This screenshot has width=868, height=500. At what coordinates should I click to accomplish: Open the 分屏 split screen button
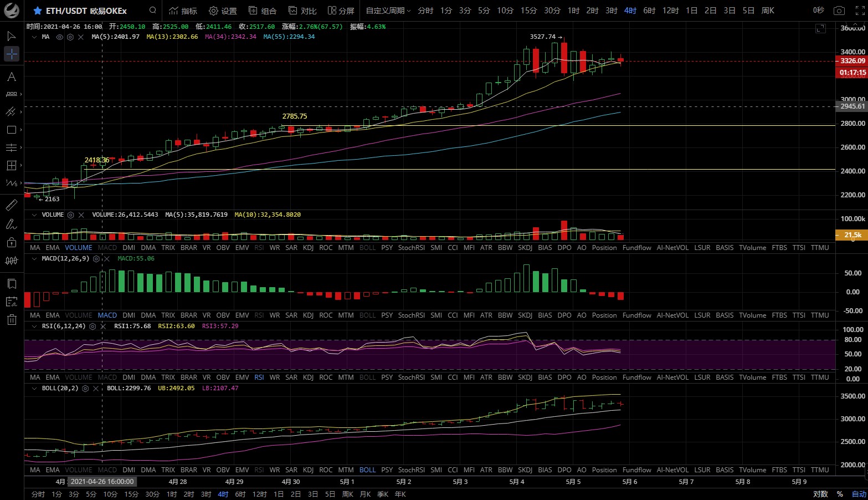pos(341,11)
